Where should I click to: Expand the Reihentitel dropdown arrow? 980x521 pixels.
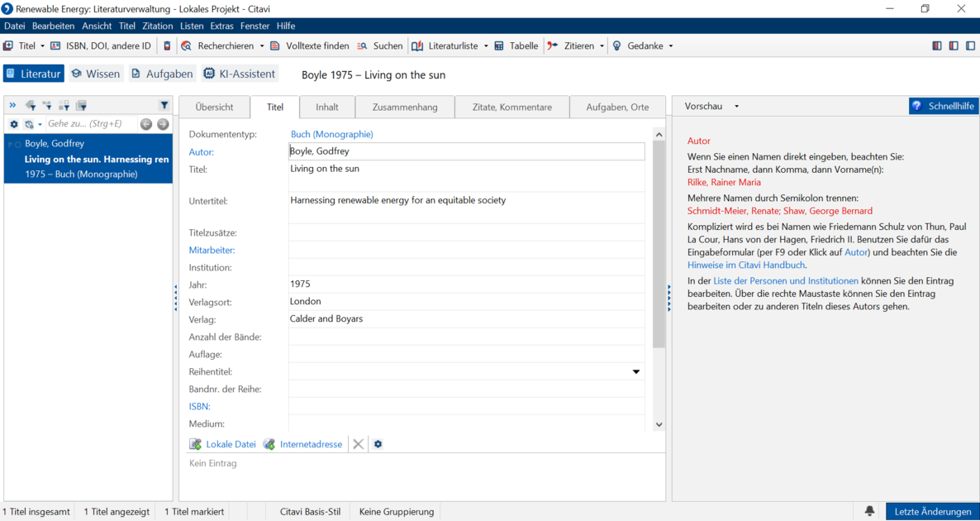pyautogui.click(x=636, y=371)
